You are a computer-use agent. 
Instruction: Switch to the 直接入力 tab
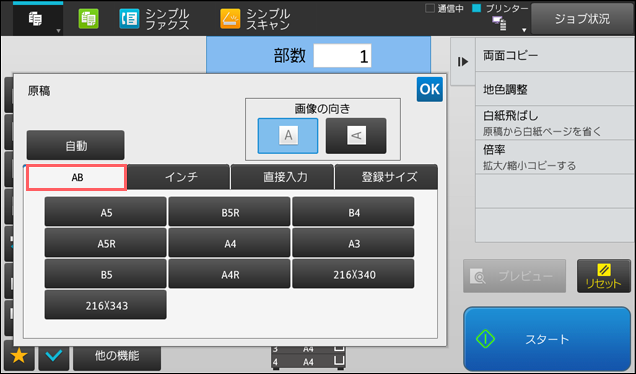[283, 177]
